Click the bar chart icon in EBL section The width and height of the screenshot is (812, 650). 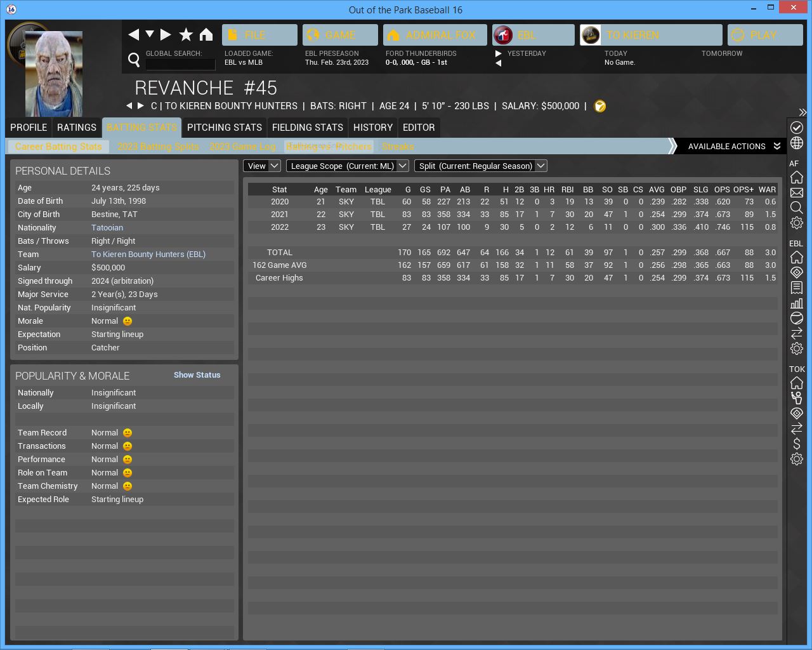tap(797, 303)
